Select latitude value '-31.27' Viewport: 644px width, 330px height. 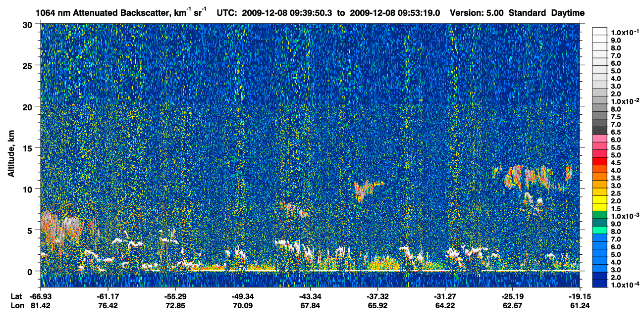click(445, 296)
